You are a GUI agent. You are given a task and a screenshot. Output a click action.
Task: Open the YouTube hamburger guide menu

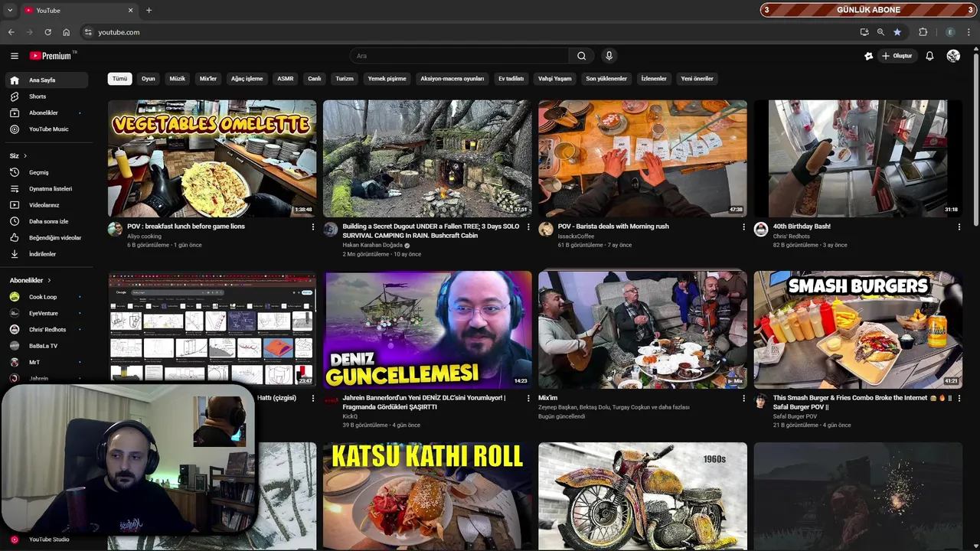pos(14,56)
